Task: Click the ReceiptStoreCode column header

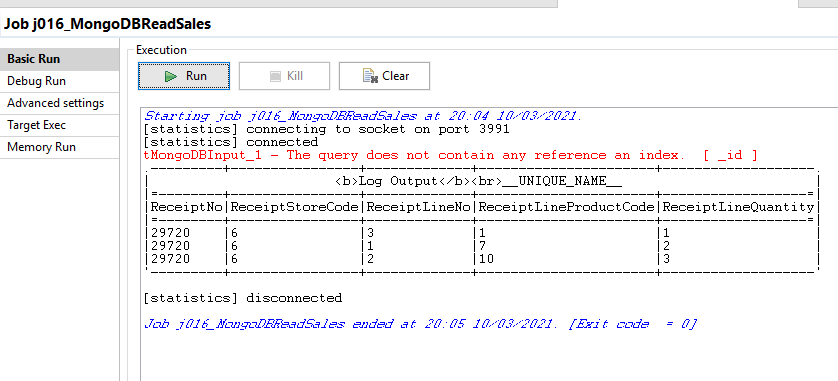Action: [294, 207]
